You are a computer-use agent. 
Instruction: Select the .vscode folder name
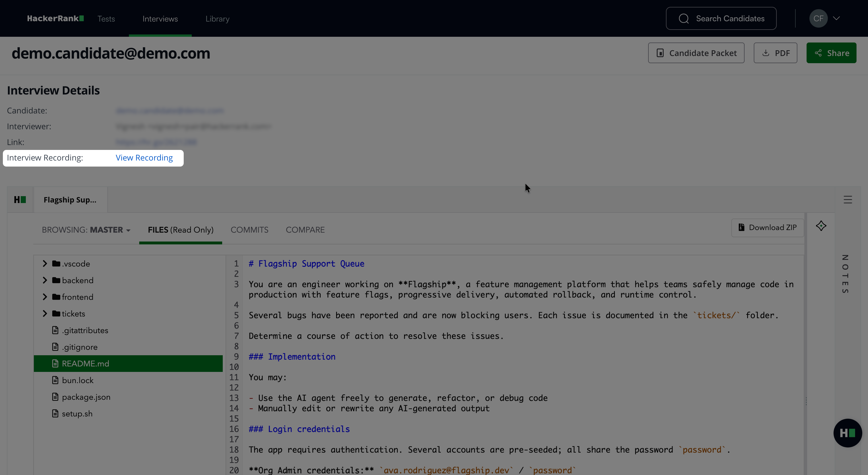(76, 264)
